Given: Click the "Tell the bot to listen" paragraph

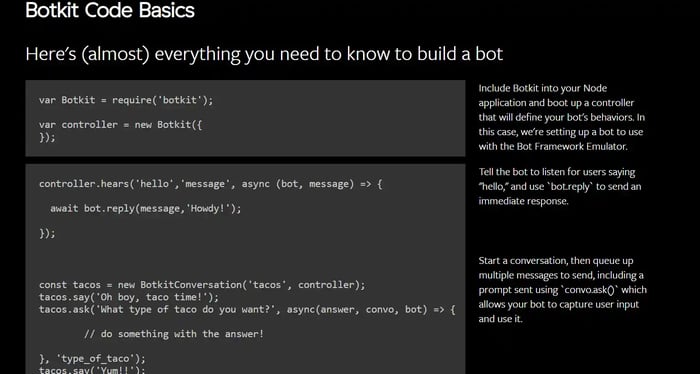Looking at the screenshot, I should pos(560,186).
